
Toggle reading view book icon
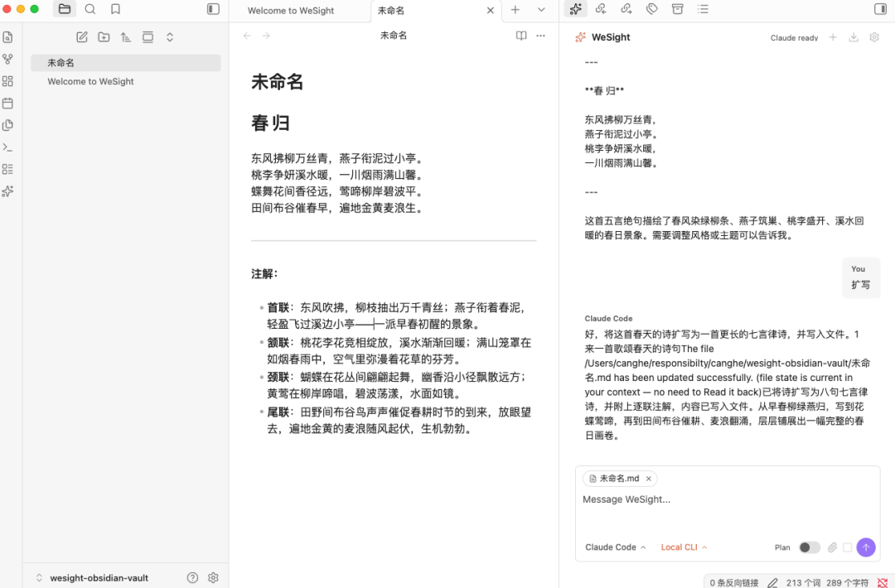pos(521,36)
